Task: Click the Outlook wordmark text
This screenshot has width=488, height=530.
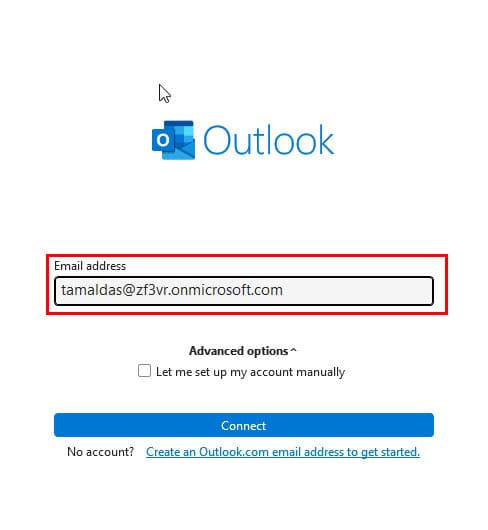Action: click(269, 140)
